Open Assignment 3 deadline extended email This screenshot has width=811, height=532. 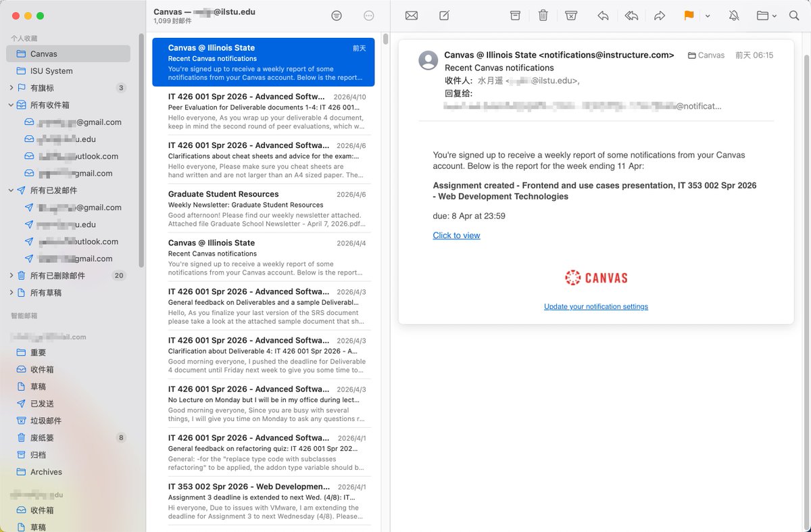coord(264,500)
